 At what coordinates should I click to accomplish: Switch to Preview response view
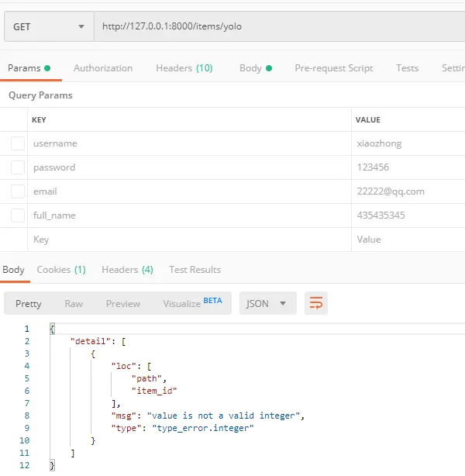[123, 304]
